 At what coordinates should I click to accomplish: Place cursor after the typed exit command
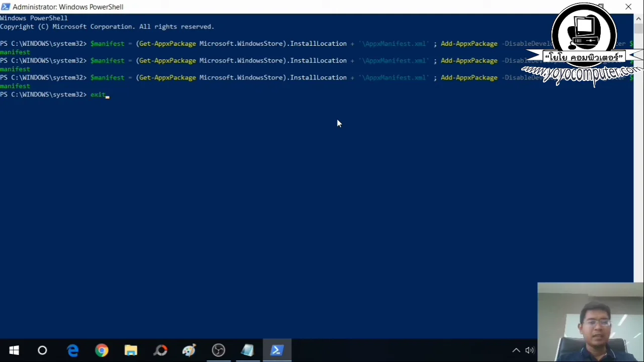click(x=107, y=95)
